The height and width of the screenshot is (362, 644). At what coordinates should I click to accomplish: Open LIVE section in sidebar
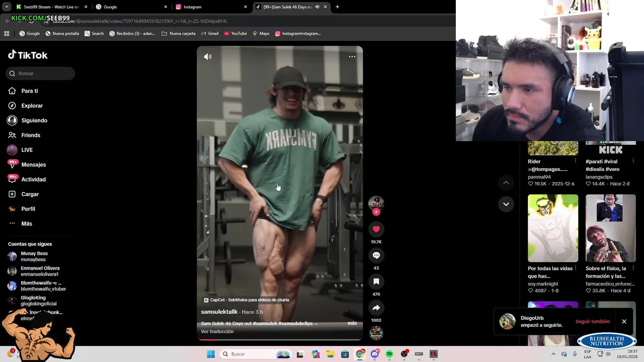tap(27, 150)
